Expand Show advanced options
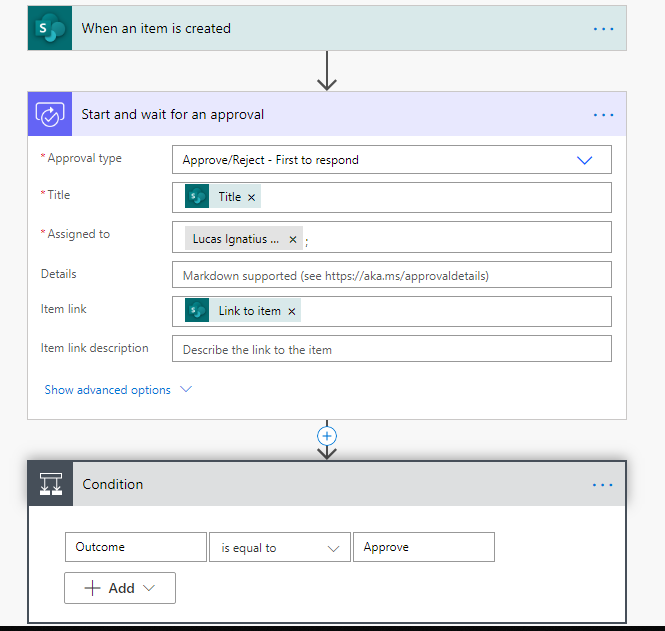Screen dimensions: 665x631 click(118, 390)
